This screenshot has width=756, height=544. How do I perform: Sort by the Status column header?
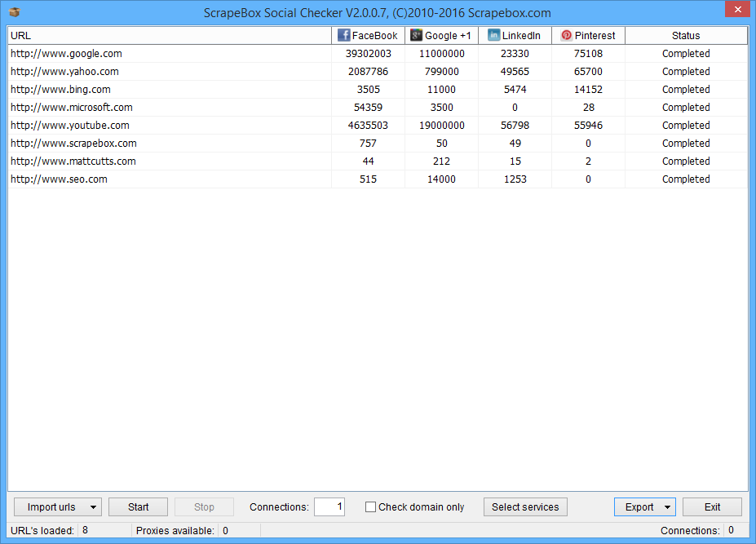tap(685, 36)
